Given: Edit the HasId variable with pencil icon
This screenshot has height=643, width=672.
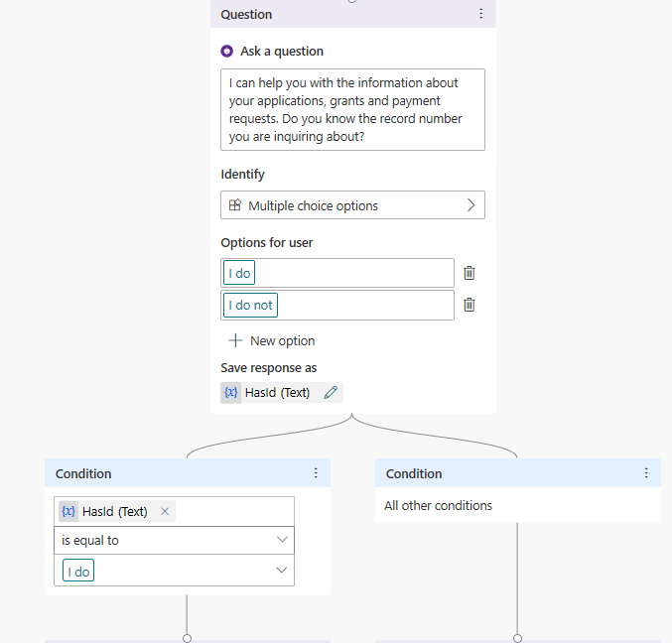Looking at the screenshot, I should click(x=331, y=392).
